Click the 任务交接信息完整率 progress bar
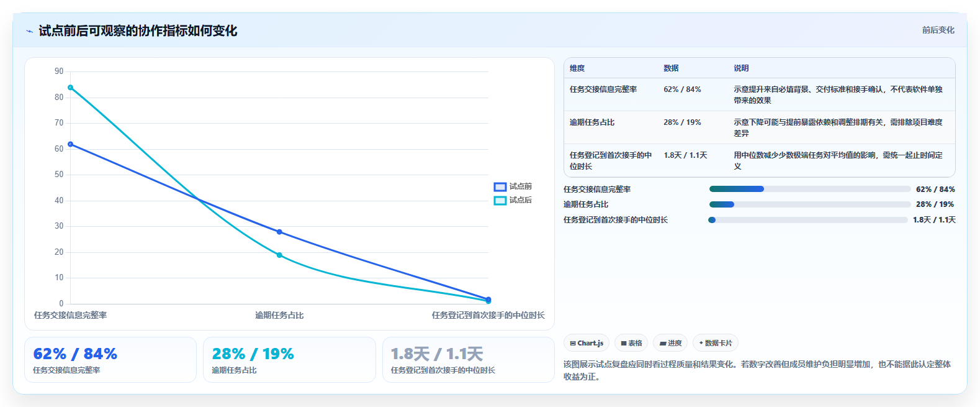Screen dimensions: 980x407 pos(810,189)
